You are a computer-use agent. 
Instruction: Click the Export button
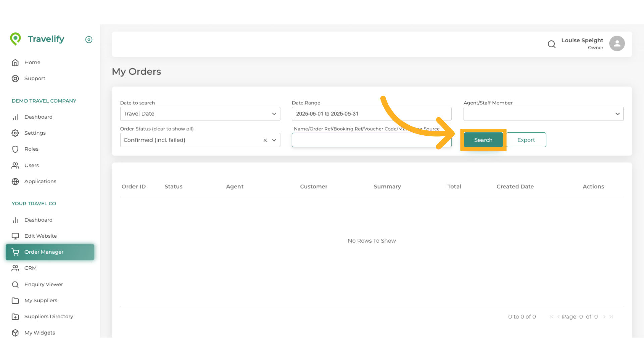(526, 140)
